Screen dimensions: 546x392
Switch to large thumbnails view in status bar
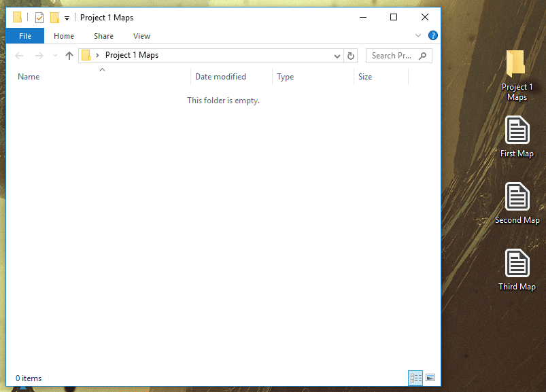430,378
